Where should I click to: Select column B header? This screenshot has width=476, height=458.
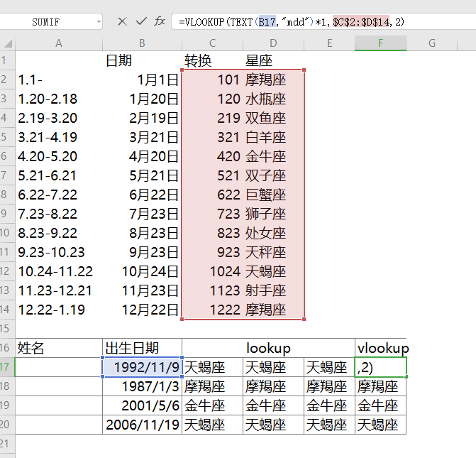pyautogui.click(x=142, y=43)
